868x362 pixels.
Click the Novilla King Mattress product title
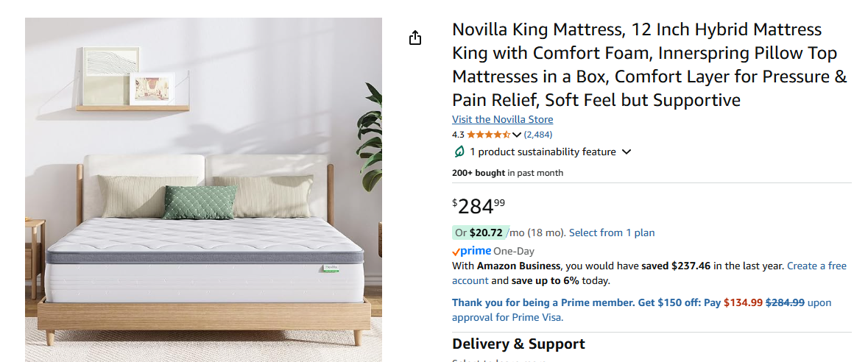coord(649,65)
